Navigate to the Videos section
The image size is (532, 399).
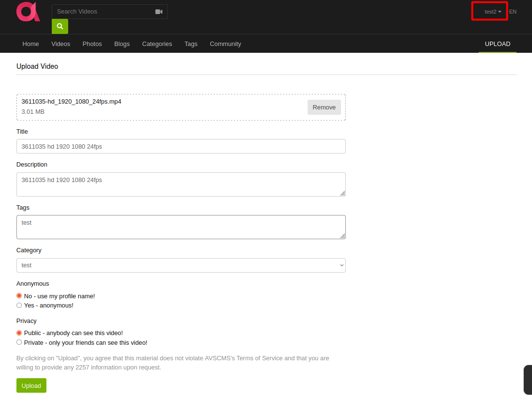pyautogui.click(x=60, y=44)
